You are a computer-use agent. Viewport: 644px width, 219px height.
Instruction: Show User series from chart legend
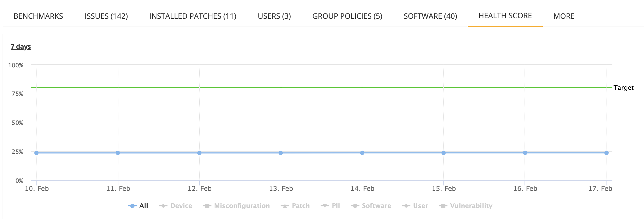420,206
